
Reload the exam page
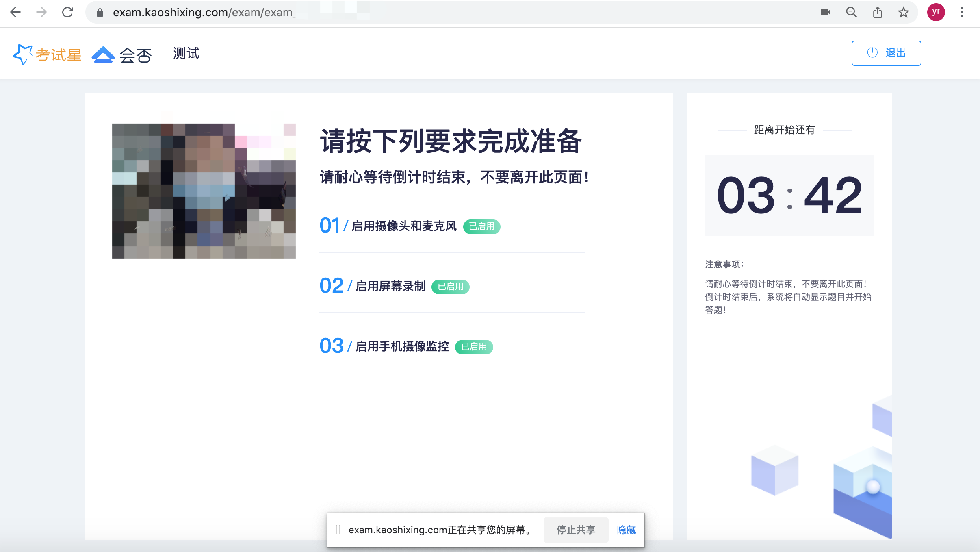tap(67, 12)
